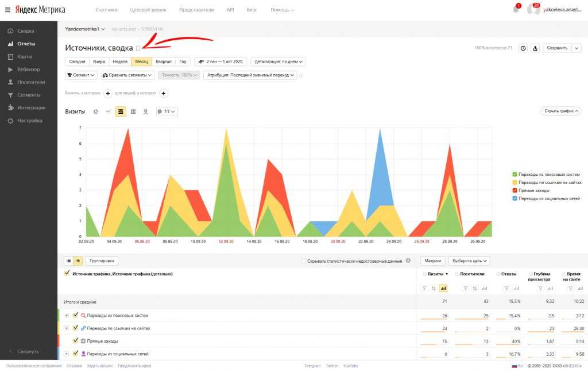Click the highlighted bar chart icon under Визиты

pyautogui.click(x=443, y=288)
